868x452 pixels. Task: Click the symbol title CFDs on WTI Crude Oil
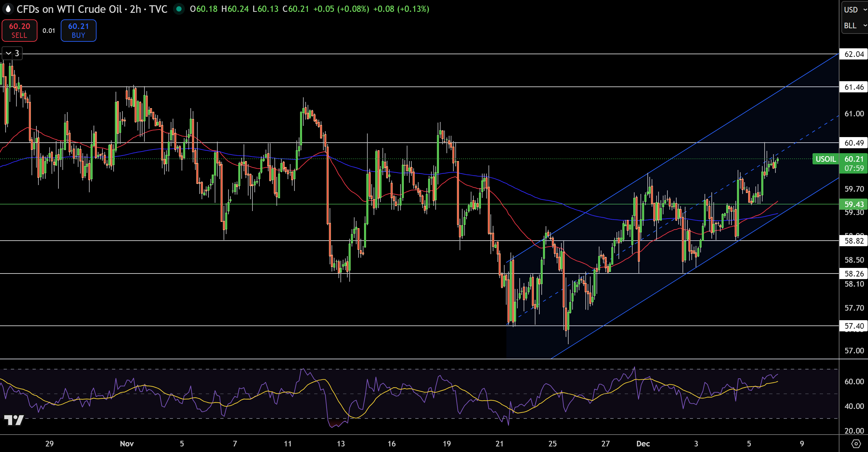pos(69,9)
